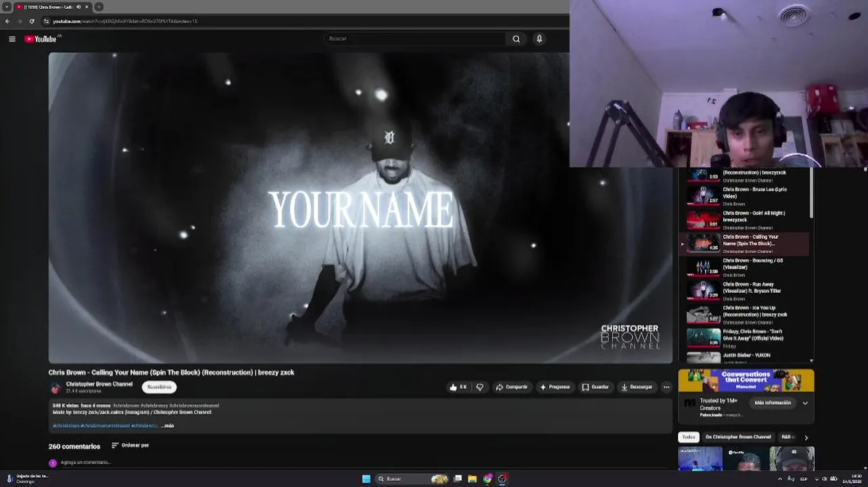Go back with browser back arrow
Screen dimensions: 868x487
point(7,21)
